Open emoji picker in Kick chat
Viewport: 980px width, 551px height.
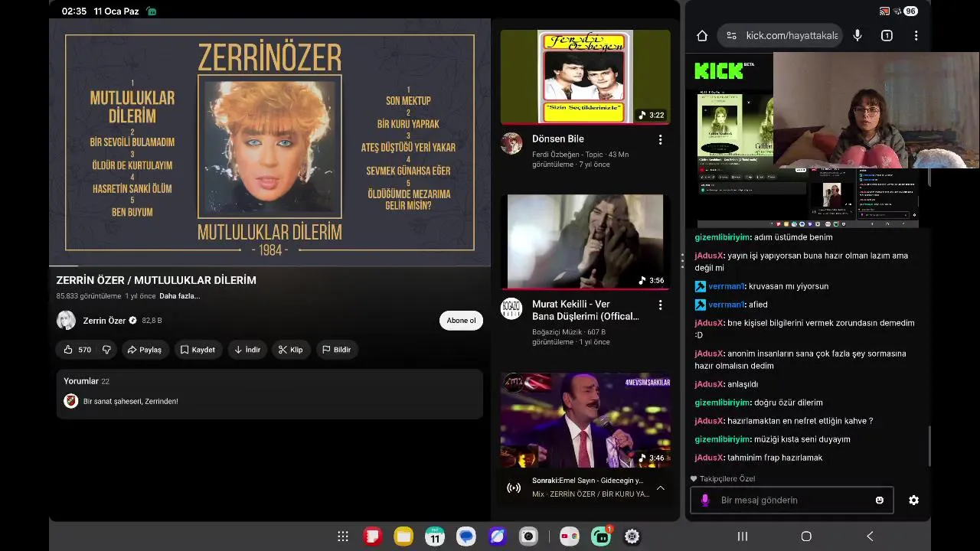880,500
